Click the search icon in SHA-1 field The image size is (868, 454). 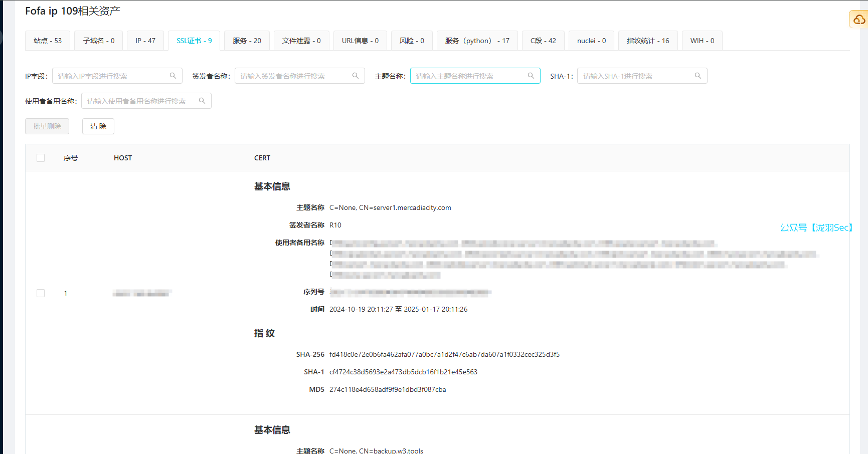(x=698, y=76)
